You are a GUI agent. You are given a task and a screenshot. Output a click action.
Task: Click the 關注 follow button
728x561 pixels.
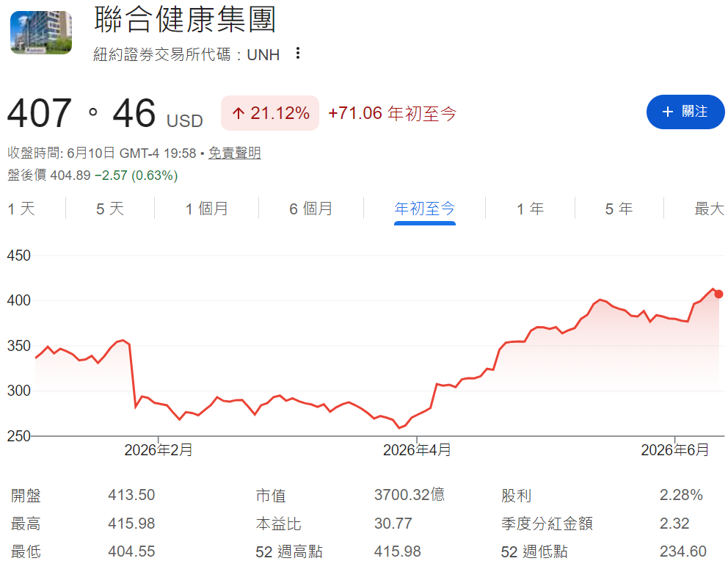click(685, 112)
